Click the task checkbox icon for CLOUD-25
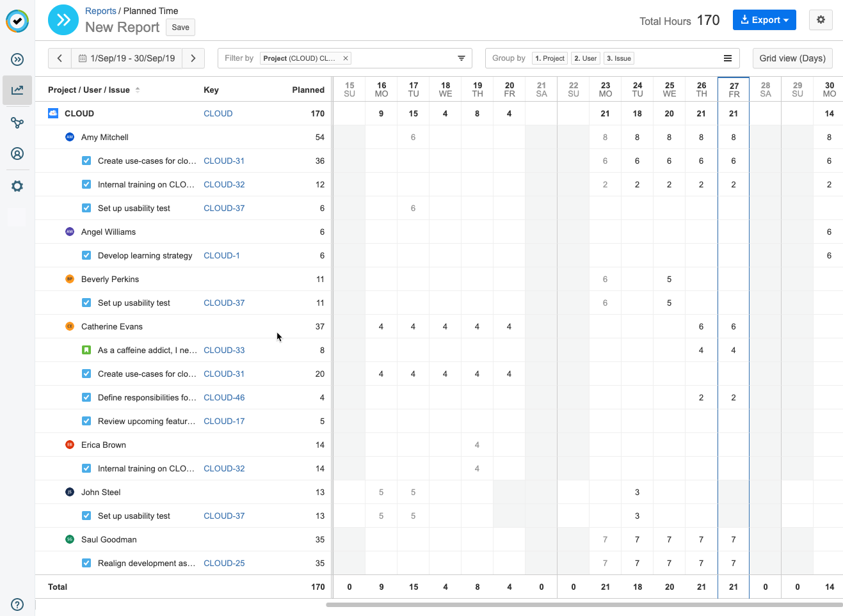 pyautogui.click(x=86, y=563)
